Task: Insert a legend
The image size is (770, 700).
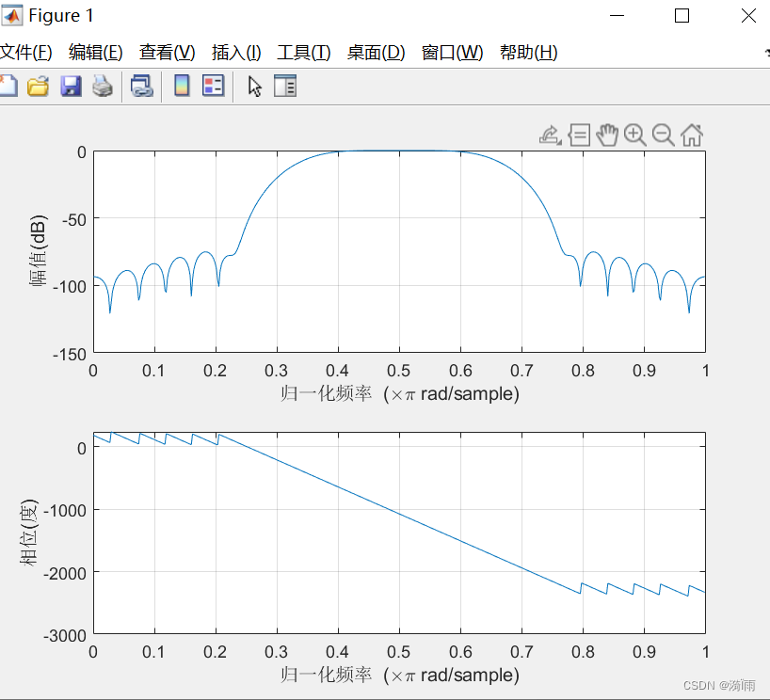Action: pyautogui.click(x=212, y=86)
